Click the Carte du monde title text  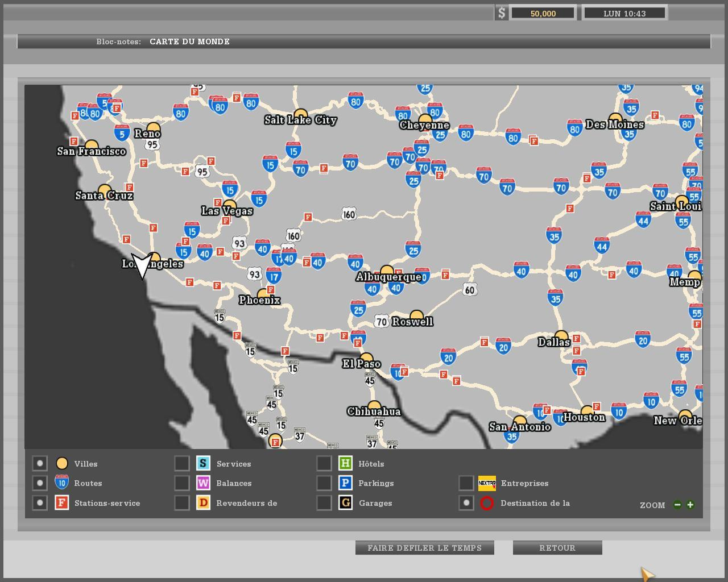coord(190,41)
